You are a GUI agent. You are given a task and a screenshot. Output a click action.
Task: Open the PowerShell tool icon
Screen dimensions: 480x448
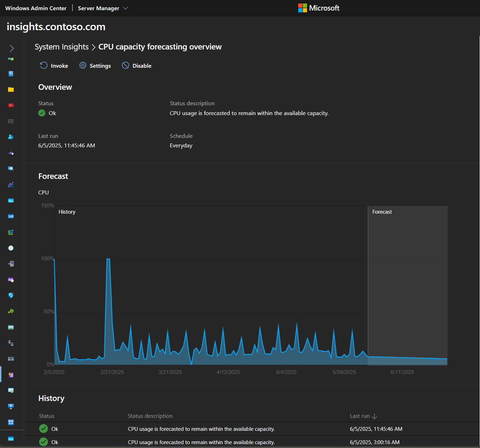11,200
